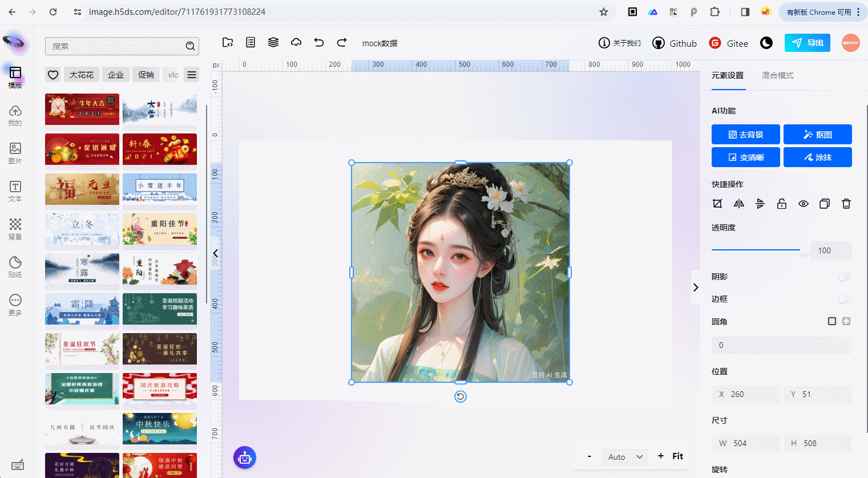The image size is (868, 478).
Task: Click the Y position input field
Action: [x=818, y=394]
